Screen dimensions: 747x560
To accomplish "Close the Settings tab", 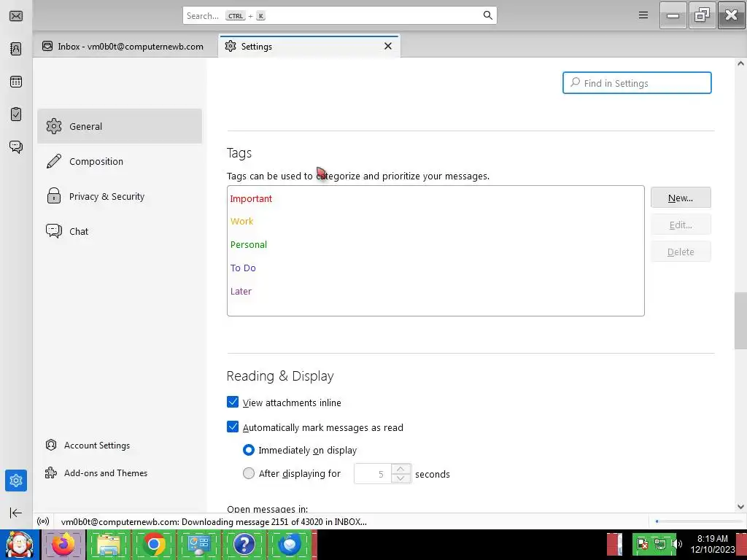I will (x=388, y=46).
